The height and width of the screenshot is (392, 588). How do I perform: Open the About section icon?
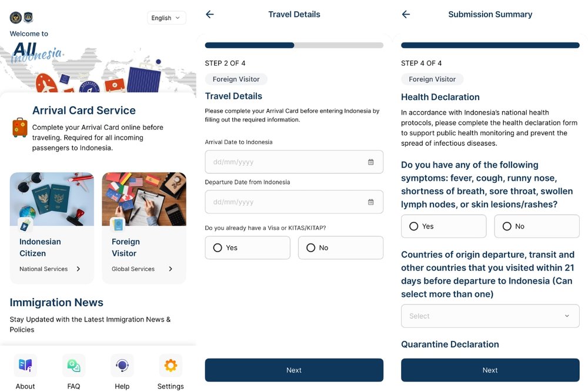[x=25, y=365]
